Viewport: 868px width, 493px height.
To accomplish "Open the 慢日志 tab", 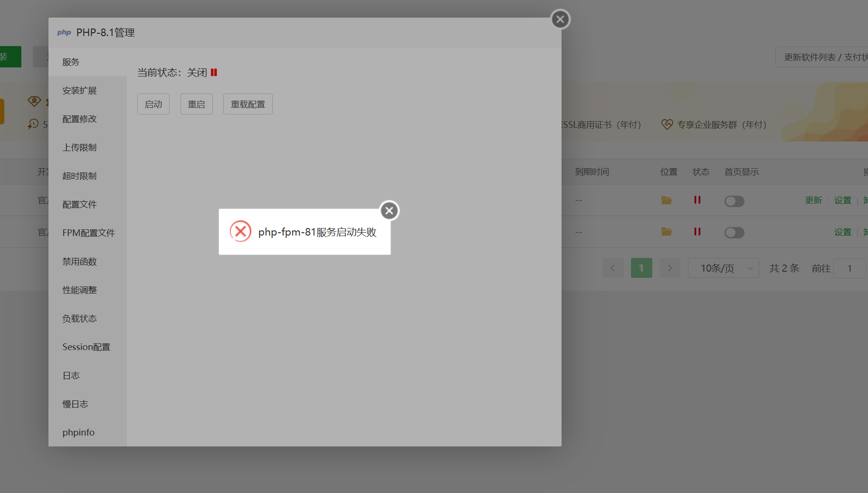I will pyautogui.click(x=87, y=404).
